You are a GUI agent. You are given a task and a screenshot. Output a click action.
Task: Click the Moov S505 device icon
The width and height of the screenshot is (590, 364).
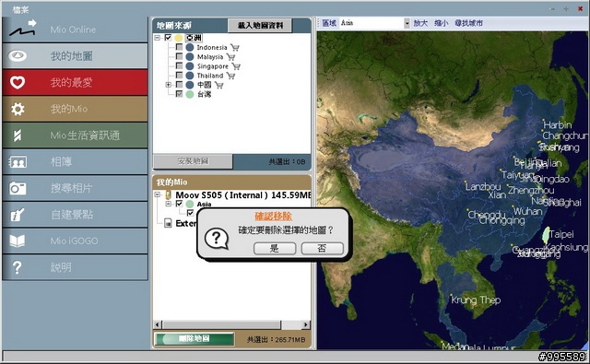[x=169, y=194]
